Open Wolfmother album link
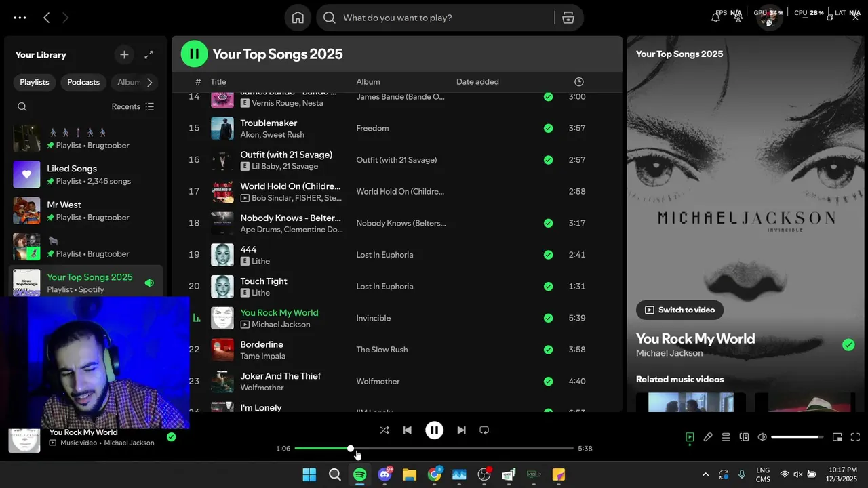868x488 pixels. [378, 382]
